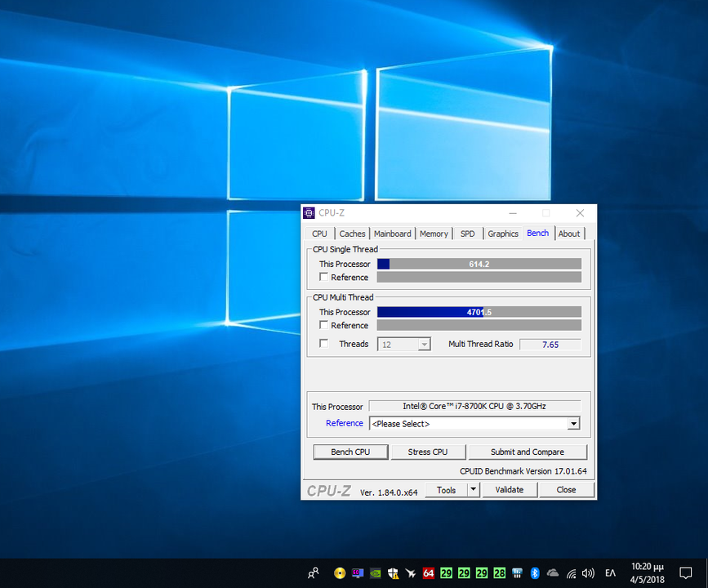Start the Bench CPU button
The image size is (708, 588).
point(350,452)
